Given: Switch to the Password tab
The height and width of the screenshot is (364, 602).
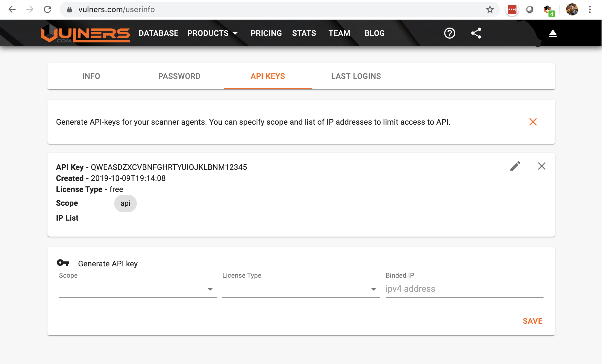Looking at the screenshot, I should pos(179,76).
